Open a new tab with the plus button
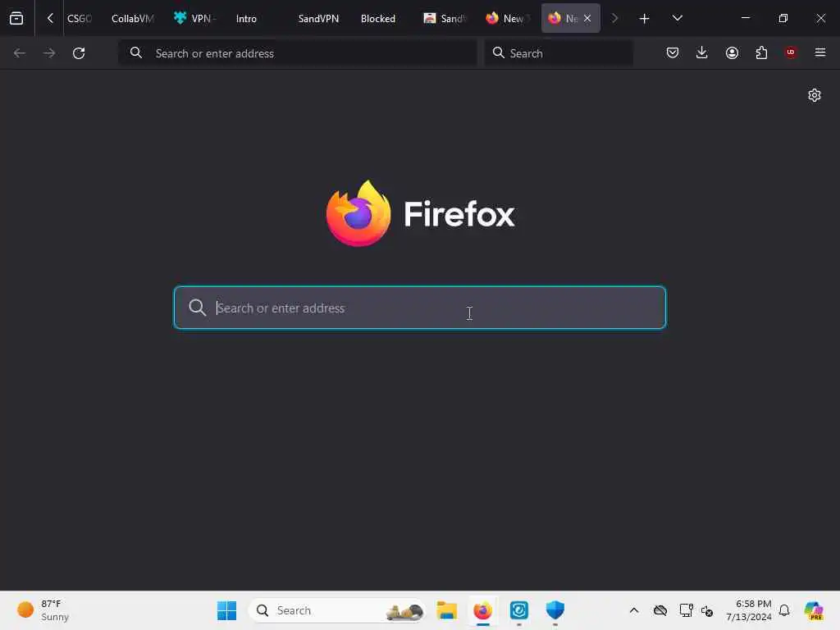 644,18
